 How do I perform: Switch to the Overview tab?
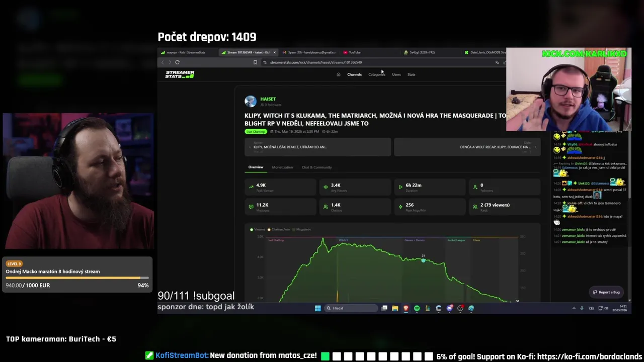point(256,167)
